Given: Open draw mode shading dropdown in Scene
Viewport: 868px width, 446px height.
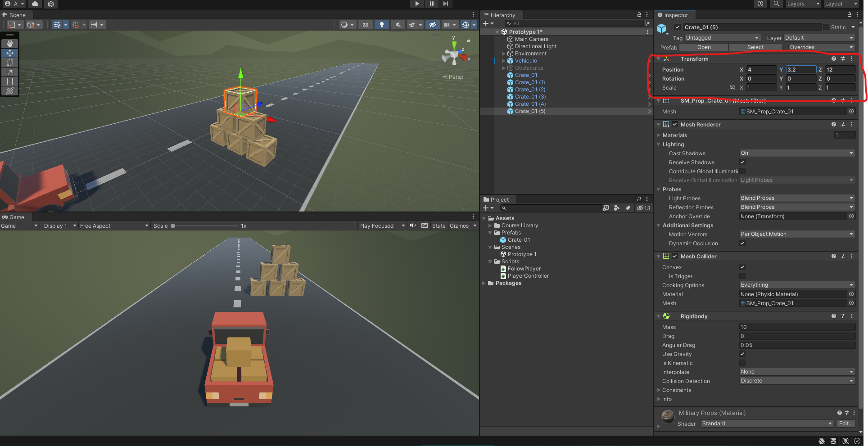Looking at the screenshot, I should coord(346,25).
